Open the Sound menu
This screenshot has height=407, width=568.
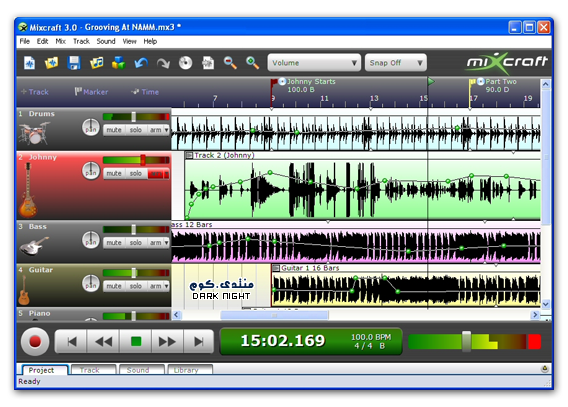point(106,41)
